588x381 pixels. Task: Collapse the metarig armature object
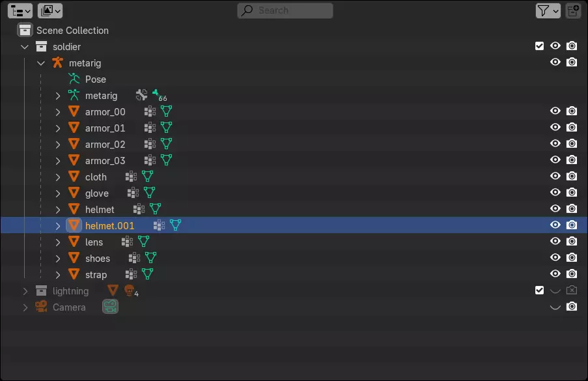click(x=41, y=63)
